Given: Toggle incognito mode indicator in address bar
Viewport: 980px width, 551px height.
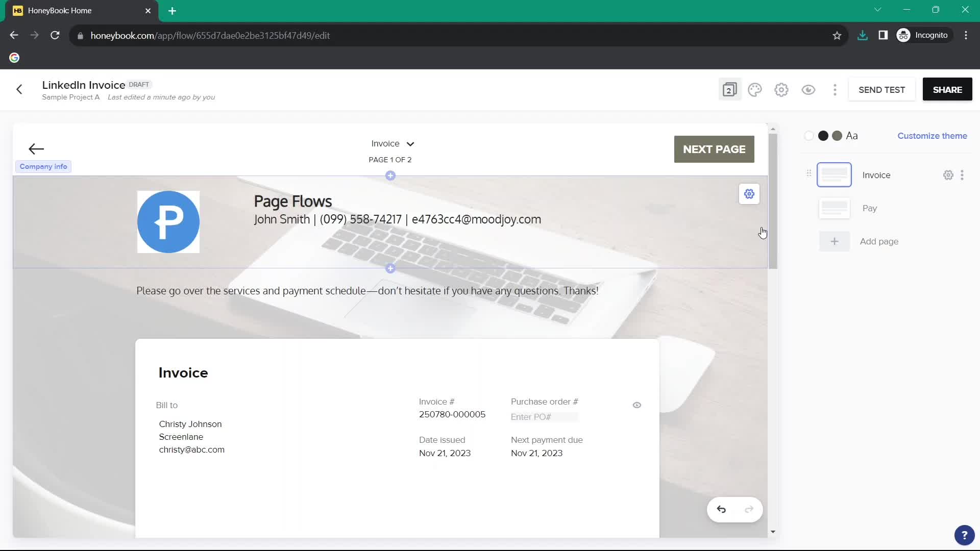Looking at the screenshot, I should (925, 35).
